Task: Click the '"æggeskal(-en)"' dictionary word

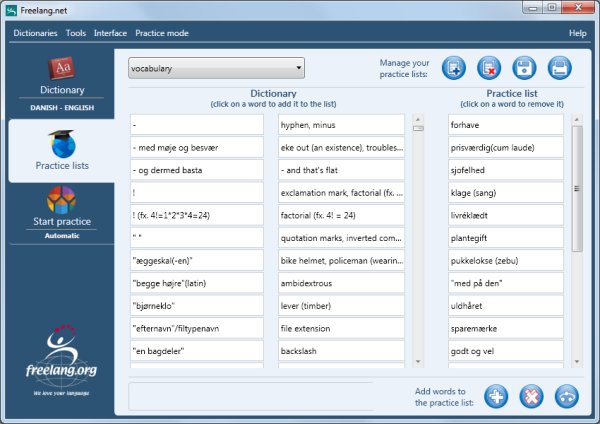Action: [197, 261]
